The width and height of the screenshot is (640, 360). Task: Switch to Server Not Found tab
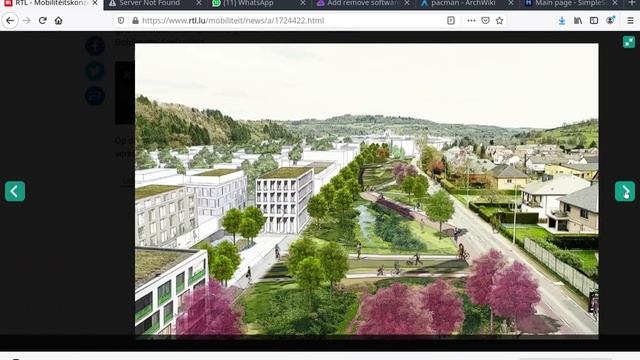coord(149,3)
